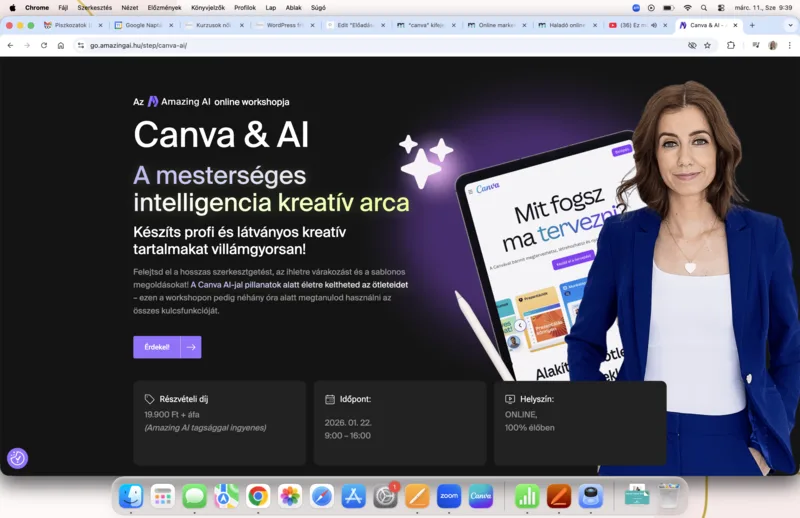800x518 pixels.
Task: Open the Chrome extensions puzzle icon
Action: pos(731,45)
